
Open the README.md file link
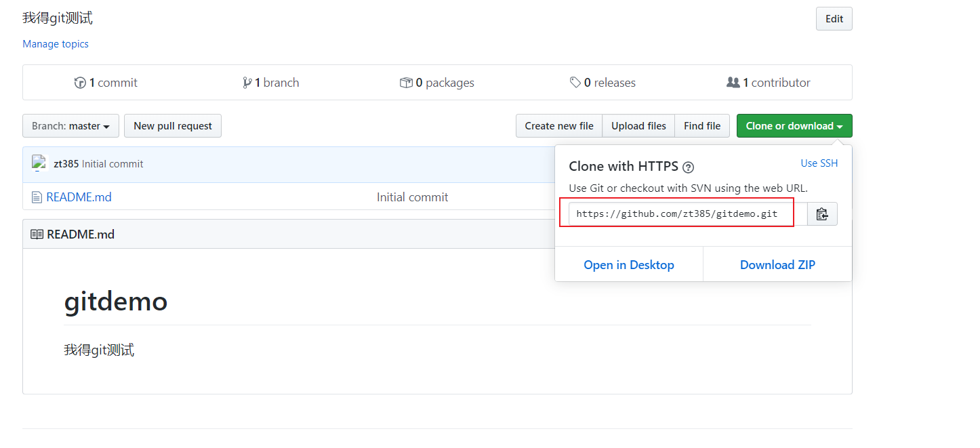tap(79, 197)
